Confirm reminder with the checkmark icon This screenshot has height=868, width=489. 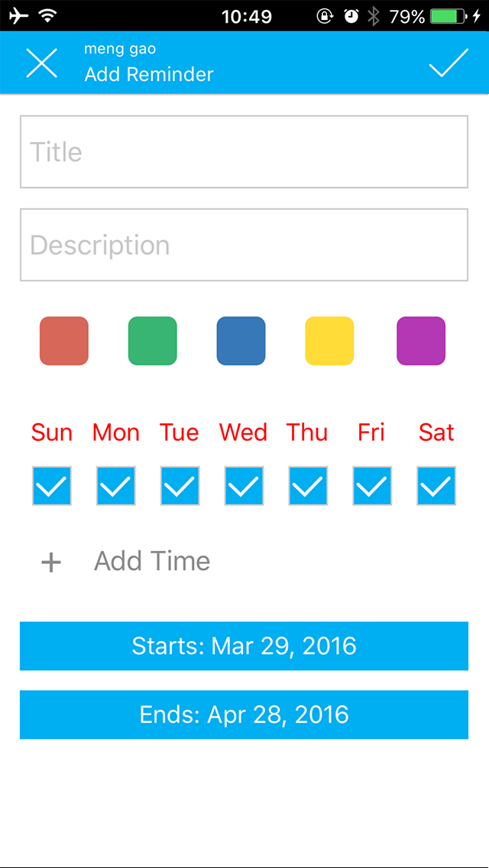[x=449, y=63]
